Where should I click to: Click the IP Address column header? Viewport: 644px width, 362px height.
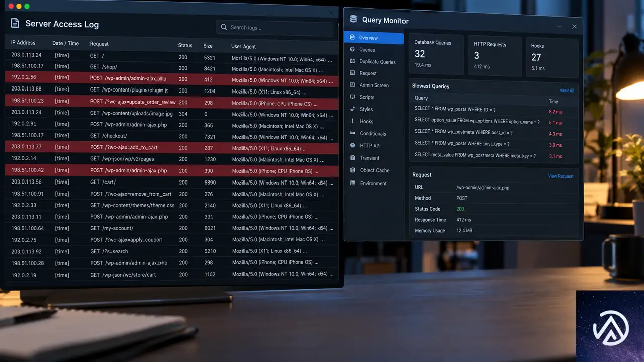click(23, 43)
